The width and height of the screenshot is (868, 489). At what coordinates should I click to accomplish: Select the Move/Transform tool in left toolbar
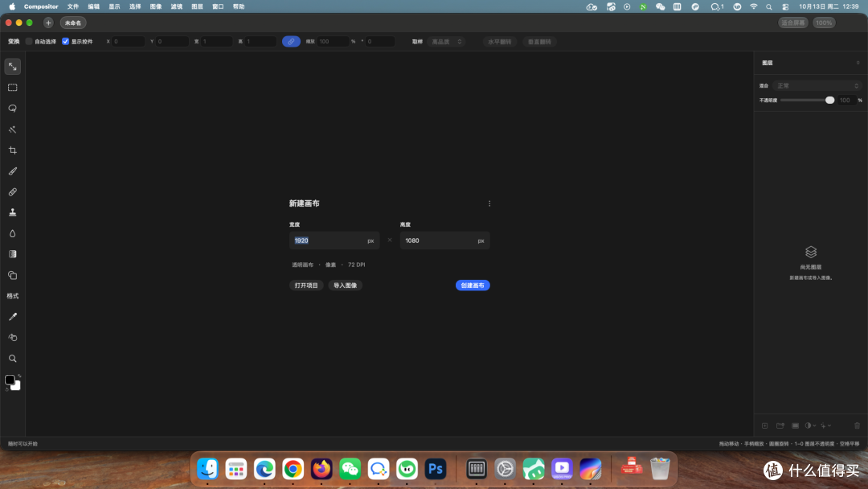click(13, 67)
